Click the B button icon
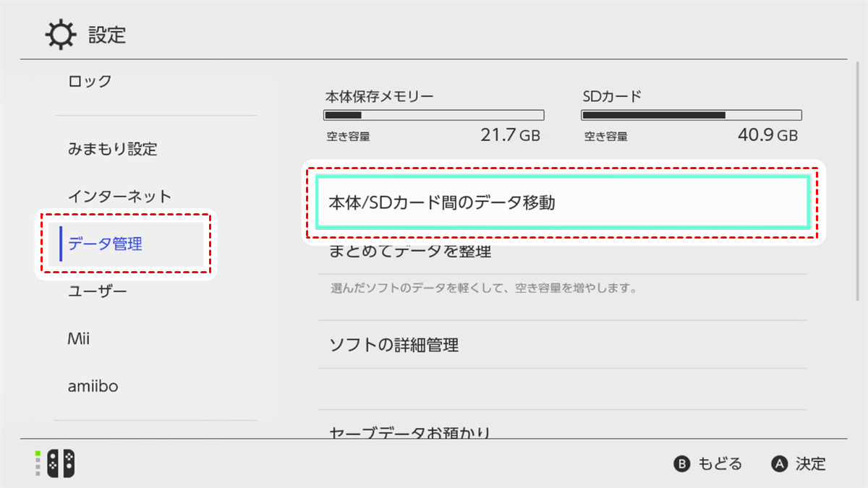 tap(682, 463)
